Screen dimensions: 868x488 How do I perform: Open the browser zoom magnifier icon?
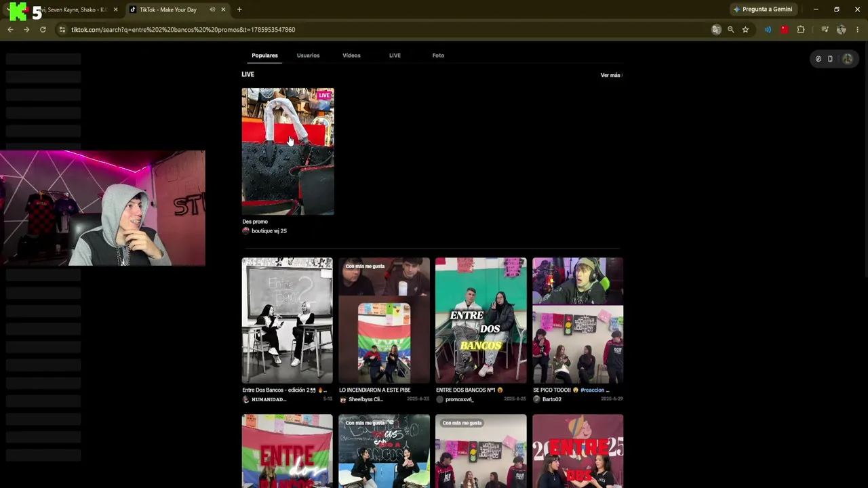coord(730,30)
